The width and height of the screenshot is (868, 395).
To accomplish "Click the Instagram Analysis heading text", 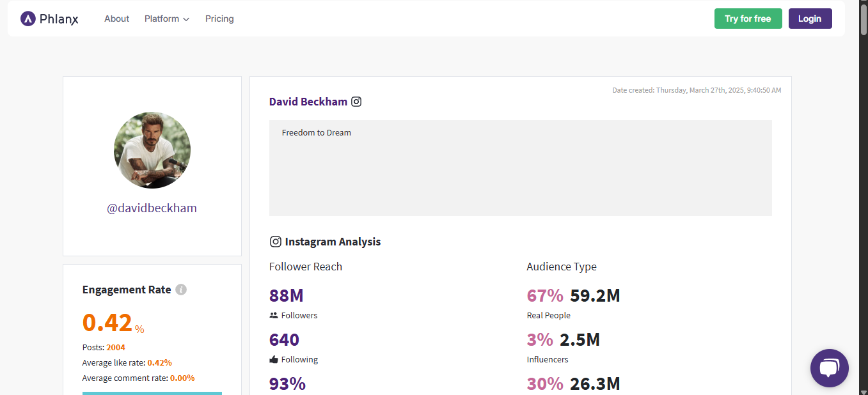I will pyautogui.click(x=333, y=242).
